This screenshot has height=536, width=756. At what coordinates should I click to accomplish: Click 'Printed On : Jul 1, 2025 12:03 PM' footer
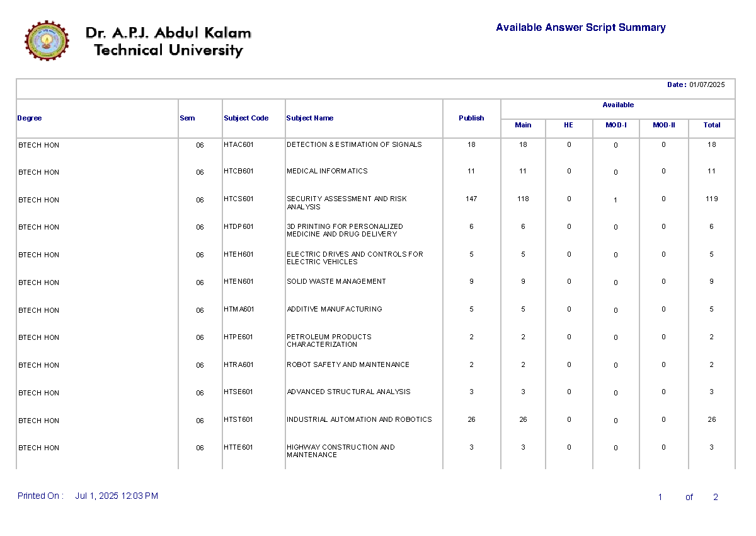(x=88, y=496)
